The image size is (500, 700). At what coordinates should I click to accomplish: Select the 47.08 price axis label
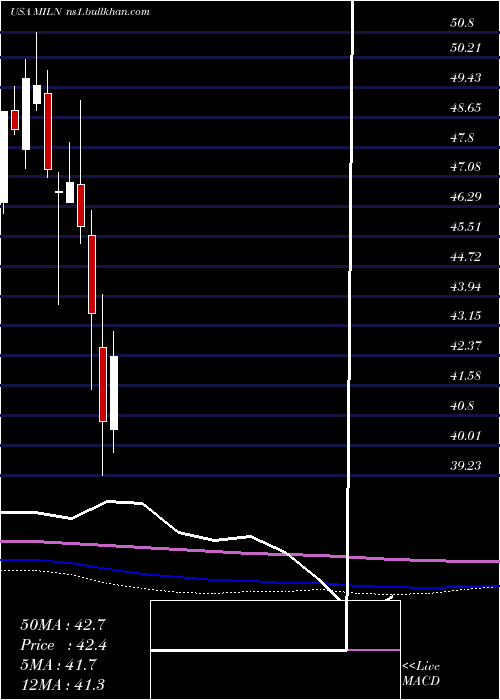tap(466, 167)
